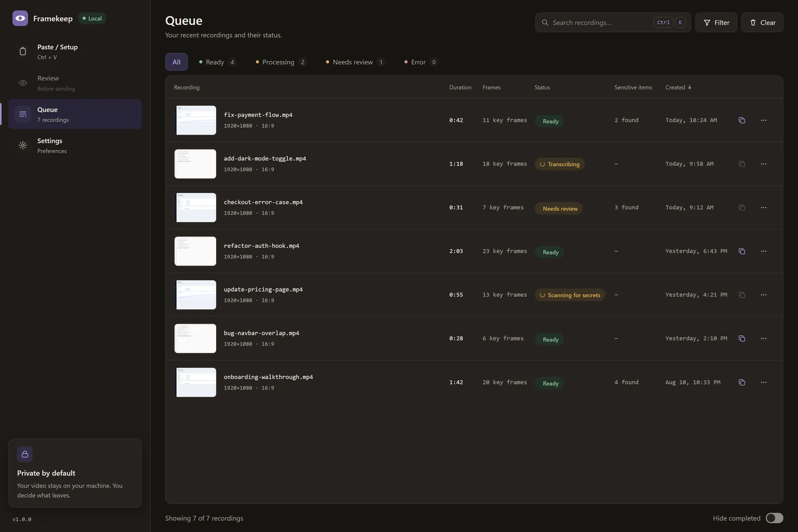The width and height of the screenshot is (798, 532).
Task: Click copy icon on update-pricing-page.mp4 row
Action: 742,295
